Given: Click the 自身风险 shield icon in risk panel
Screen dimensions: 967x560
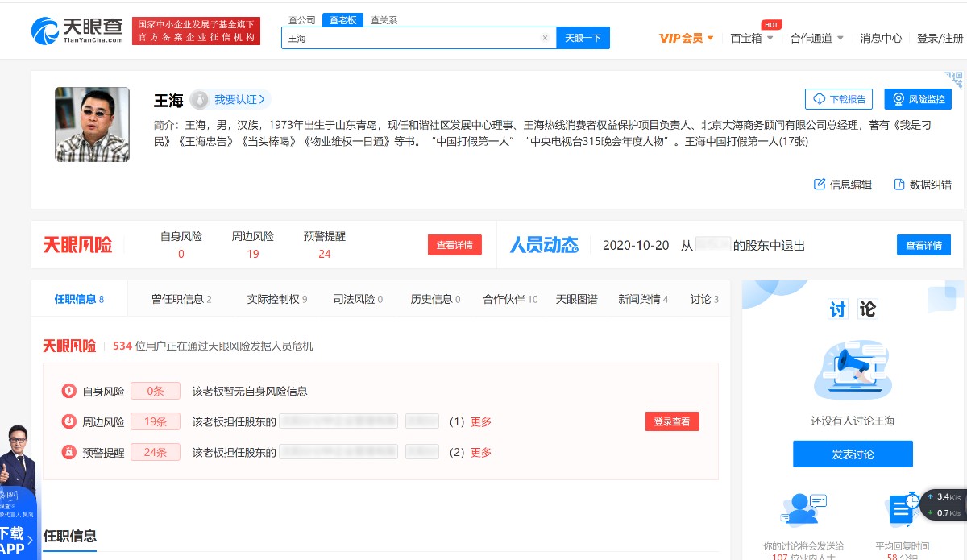Looking at the screenshot, I should click(69, 392).
